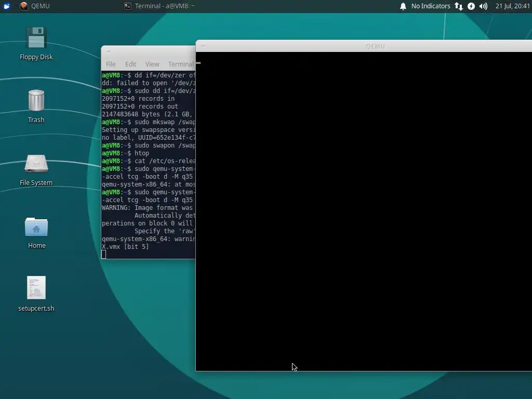Open the power manager lightning icon

[x=471, y=6]
